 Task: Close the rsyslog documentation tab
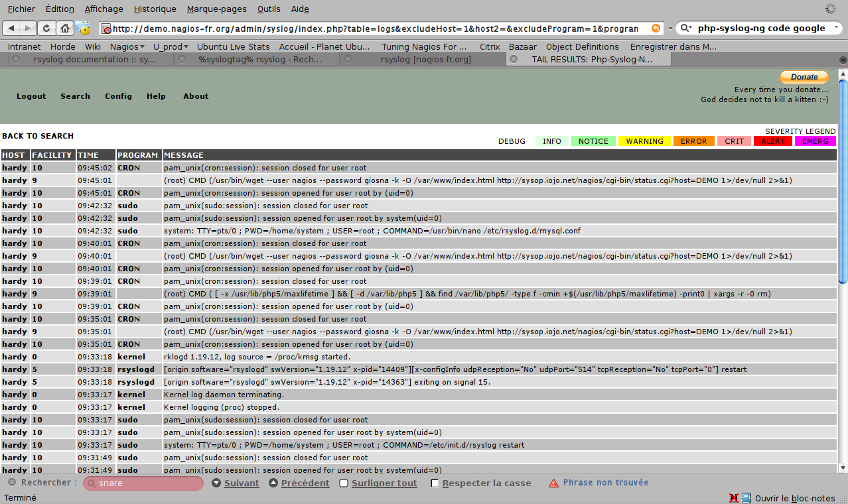[17, 60]
